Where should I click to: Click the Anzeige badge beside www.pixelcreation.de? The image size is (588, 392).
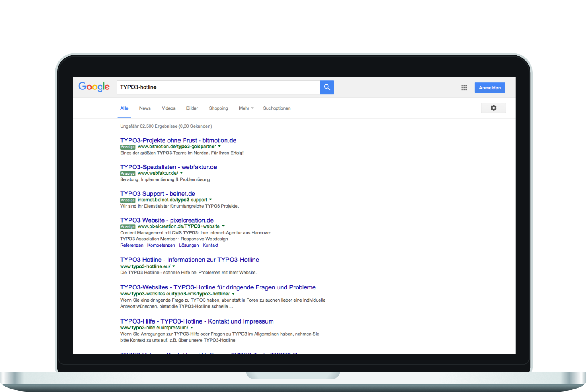[128, 227]
